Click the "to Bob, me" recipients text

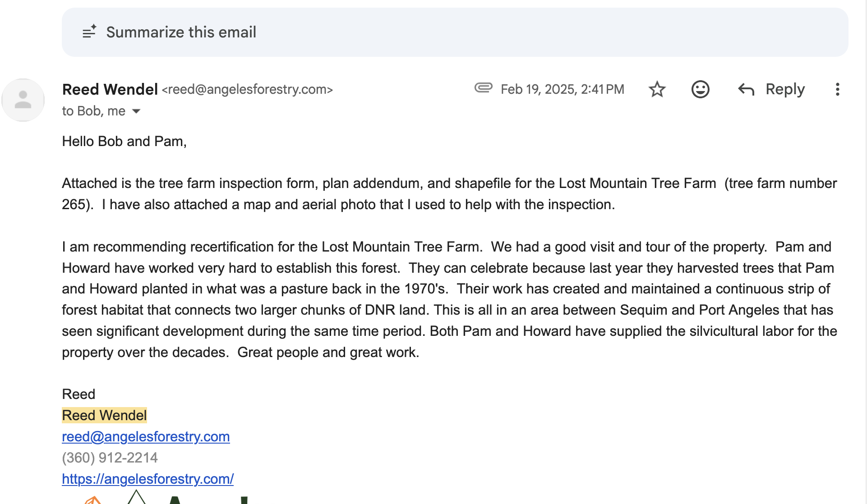pyautogui.click(x=94, y=111)
